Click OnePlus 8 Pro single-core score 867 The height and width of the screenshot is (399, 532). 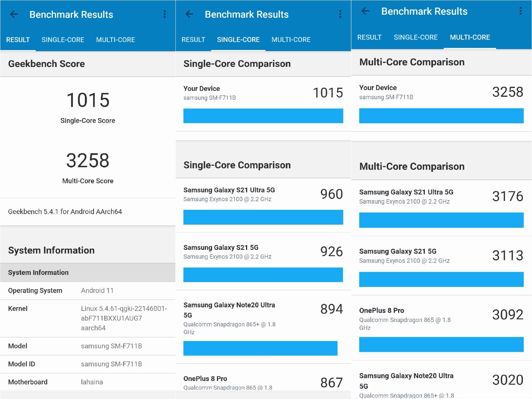(331, 383)
